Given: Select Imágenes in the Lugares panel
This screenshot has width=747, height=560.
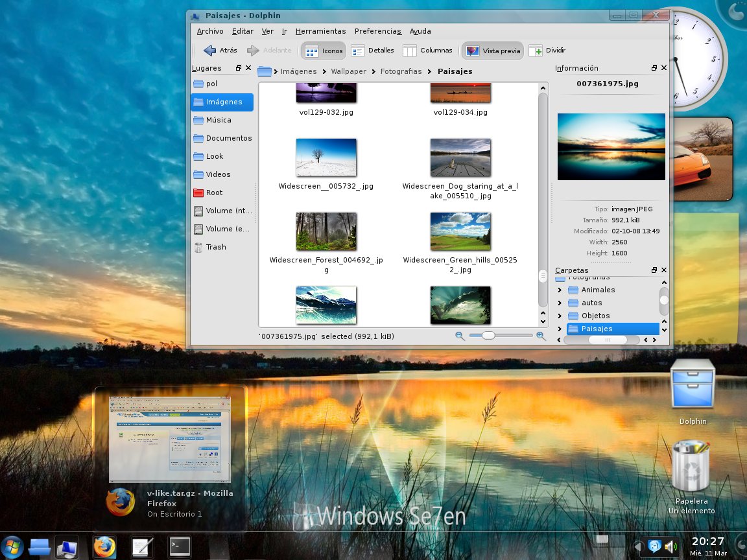Looking at the screenshot, I should (x=222, y=102).
